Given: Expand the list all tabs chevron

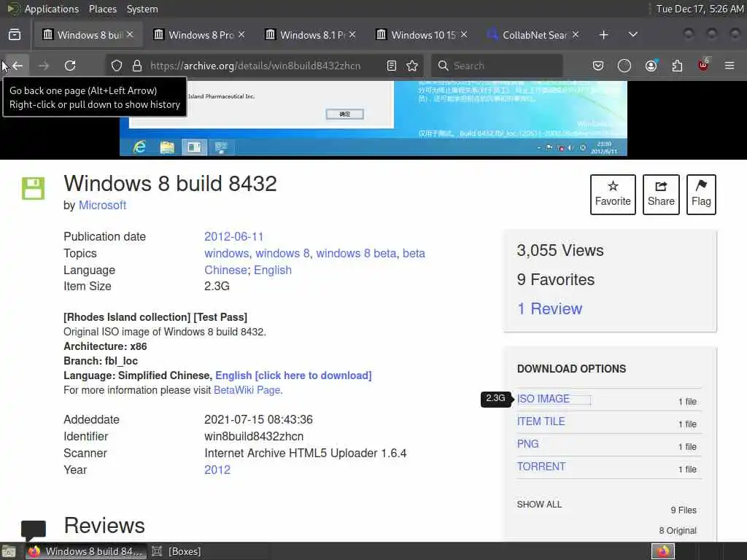Looking at the screenshot, I should pos(633,35).
